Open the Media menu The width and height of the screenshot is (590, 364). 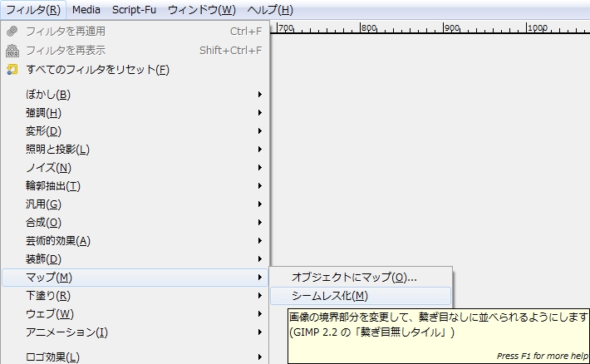tap(86, 10)
